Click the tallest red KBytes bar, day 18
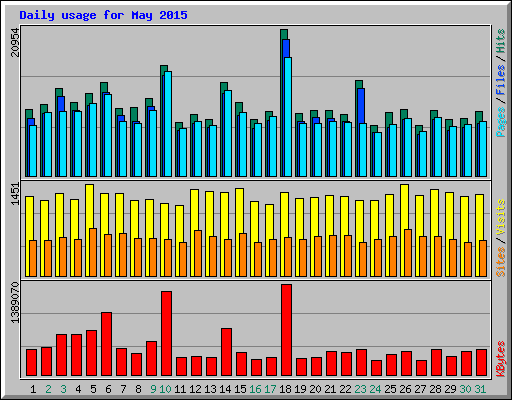 286,330
